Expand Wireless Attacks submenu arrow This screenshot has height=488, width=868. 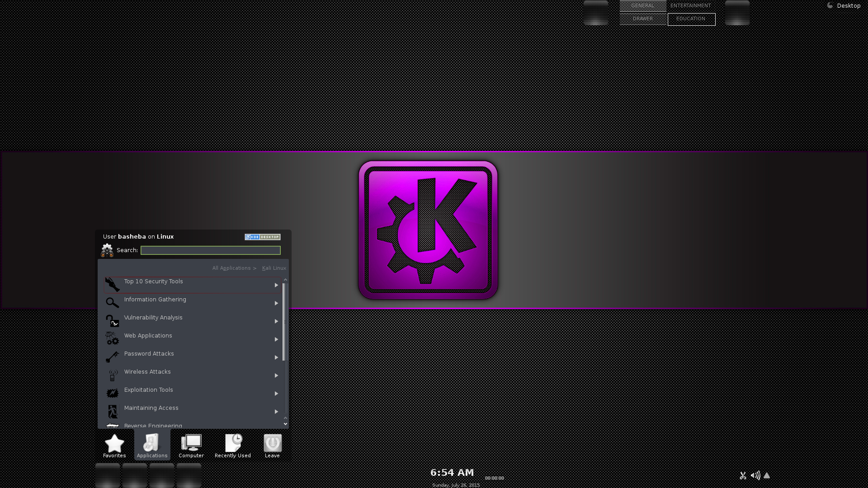(x=276, y=375)
